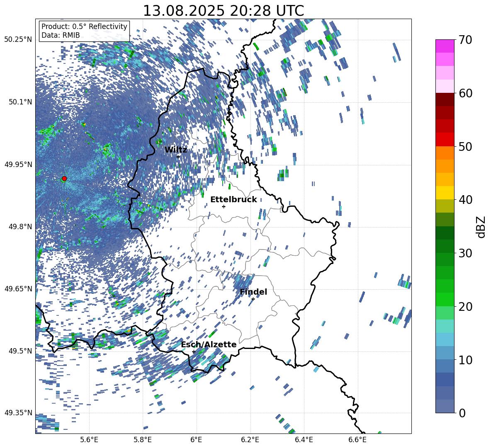Viewport: 491px width, 448px height.
Task: Click the 6.6°E longitude label
Action: (x=357, y=440)
